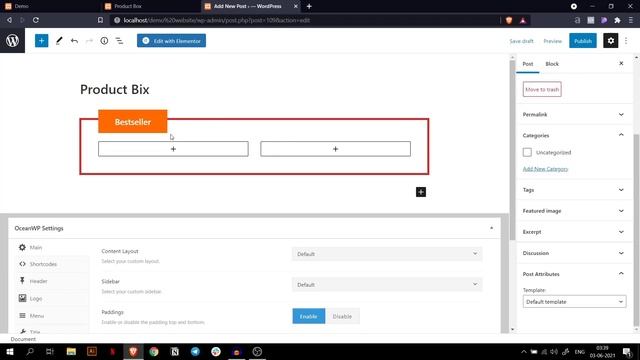
Task: Expand the Tags panel
Action: (574, 190)
